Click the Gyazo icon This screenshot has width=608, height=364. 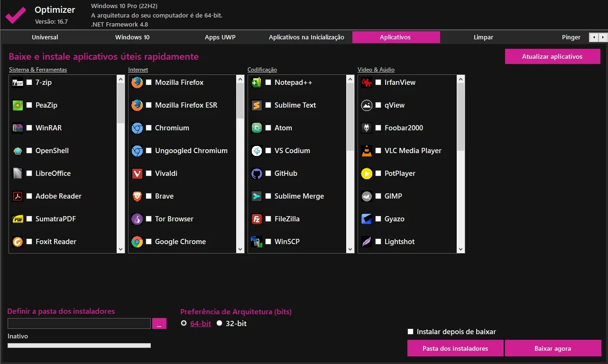tap(367, 219)
